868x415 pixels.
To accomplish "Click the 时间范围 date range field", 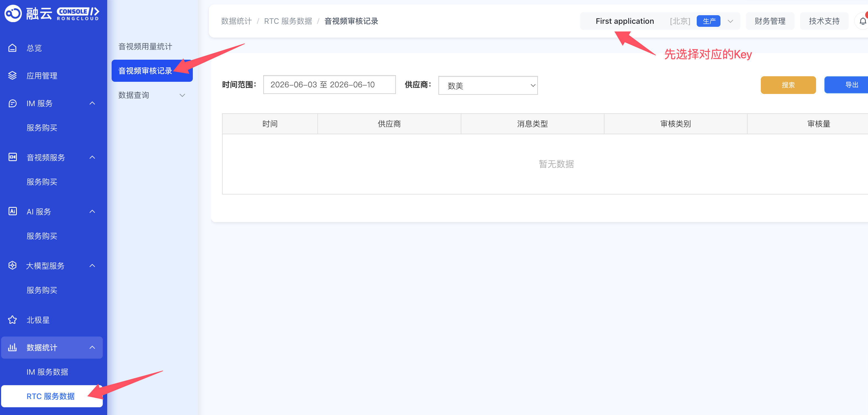I will click(329, 85).
